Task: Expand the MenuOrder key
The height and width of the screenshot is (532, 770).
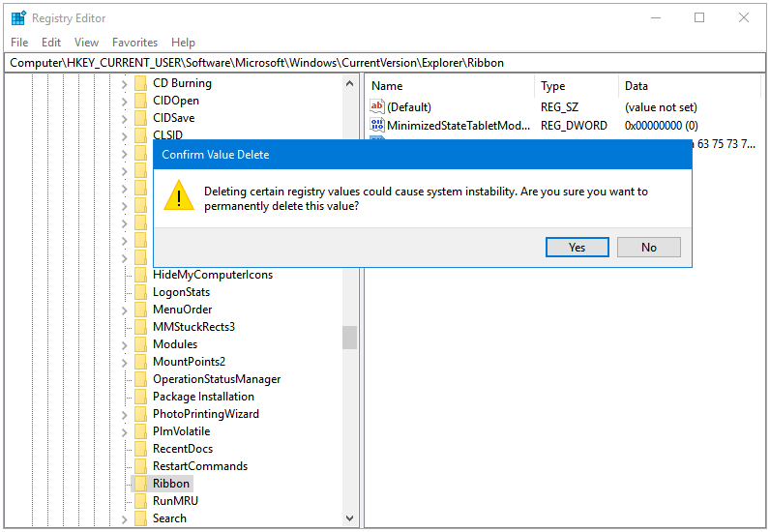Action: click(x=124, y=310)
